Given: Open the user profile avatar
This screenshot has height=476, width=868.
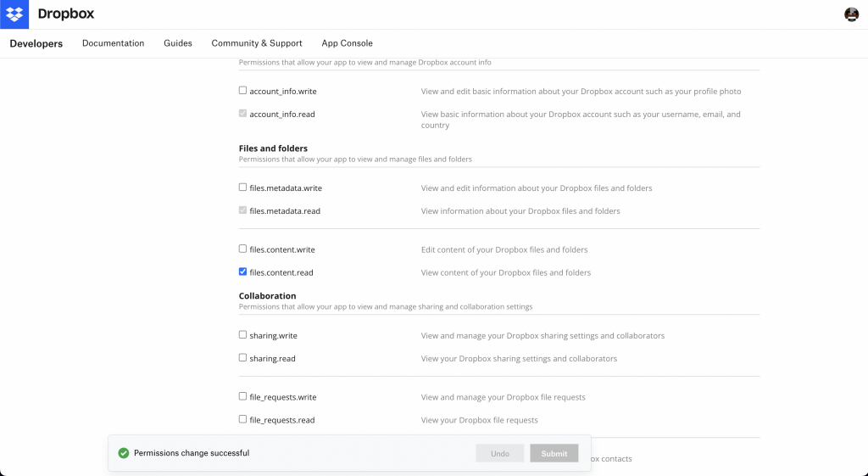Looking at the screenshot, I should [851, 14].
